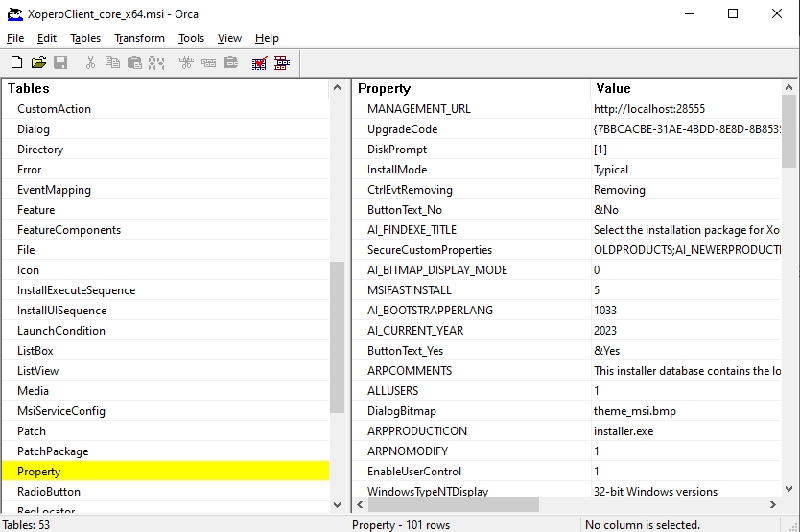
Task: Open an MSI file via toolbar folder icon
Action: tap(38, 63)
